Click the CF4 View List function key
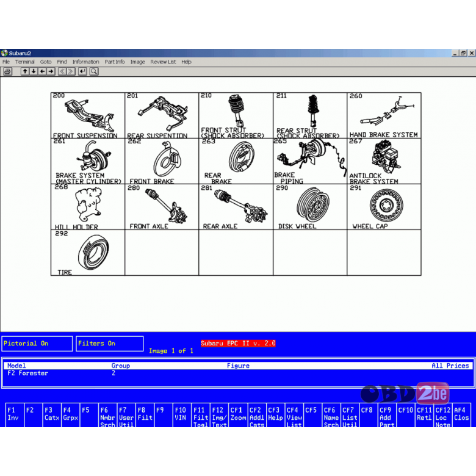 (x=294, y=416)
